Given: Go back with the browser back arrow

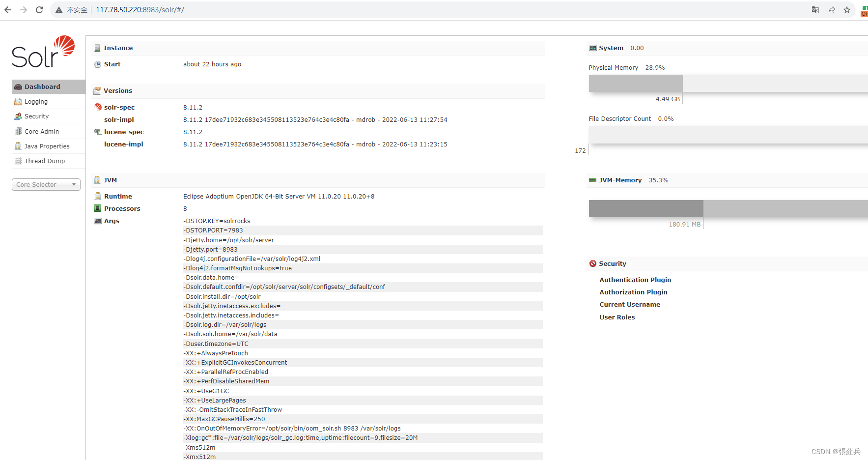Looking at the screenshot, I should (x=8, y=10).
